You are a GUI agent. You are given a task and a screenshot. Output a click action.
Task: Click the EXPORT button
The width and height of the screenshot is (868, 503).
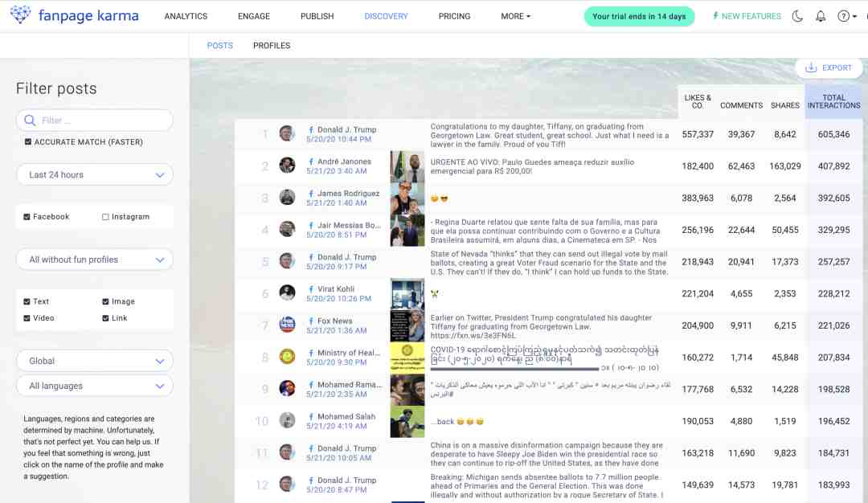[828, 67]
